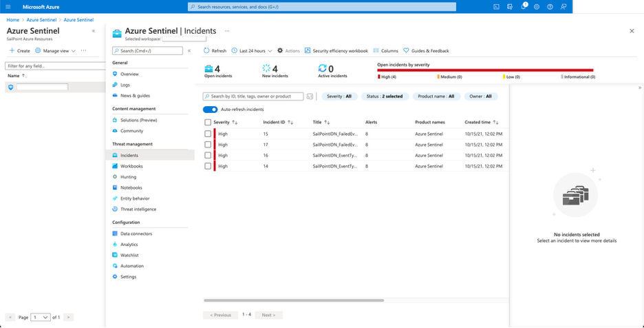Check the box for incident 16

(x=208, y=155)
